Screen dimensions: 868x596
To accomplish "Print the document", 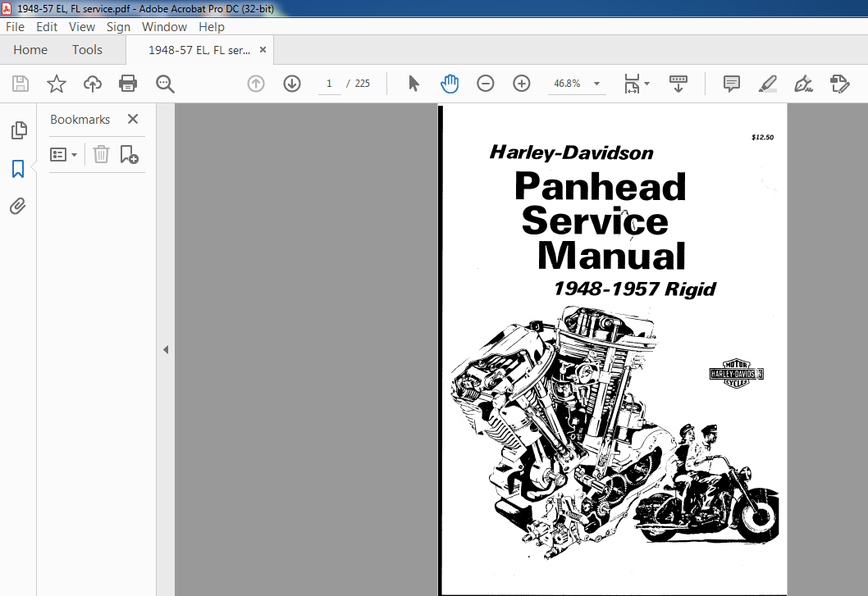I will (128, 84).
